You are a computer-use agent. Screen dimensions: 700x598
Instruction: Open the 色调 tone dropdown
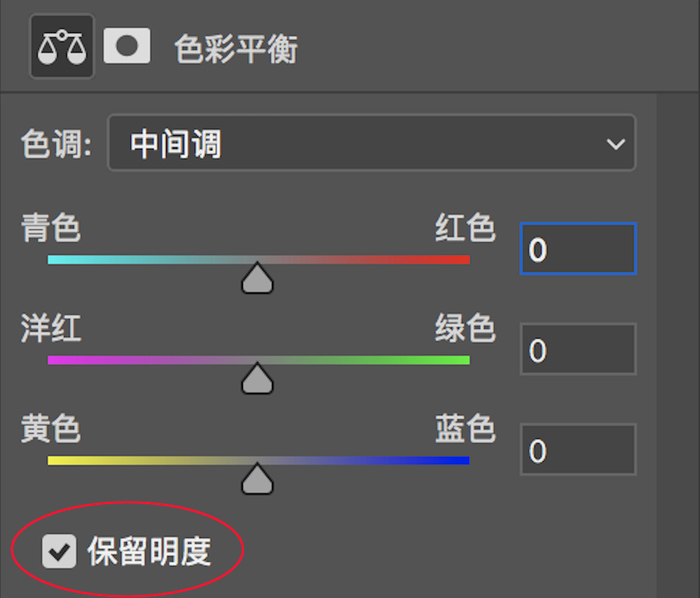(x=371, y=143)
